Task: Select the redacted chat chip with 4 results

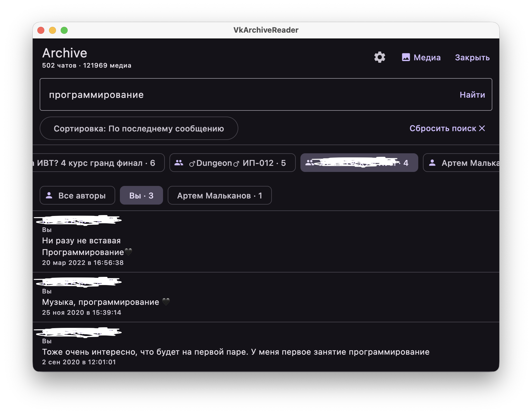Action: pyautogui.click(x=359, y=163)
